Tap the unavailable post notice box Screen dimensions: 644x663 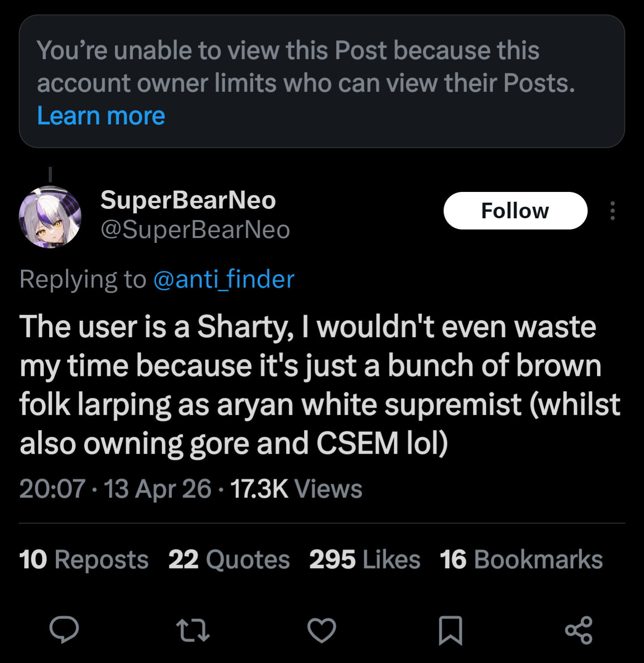[322, 67]
